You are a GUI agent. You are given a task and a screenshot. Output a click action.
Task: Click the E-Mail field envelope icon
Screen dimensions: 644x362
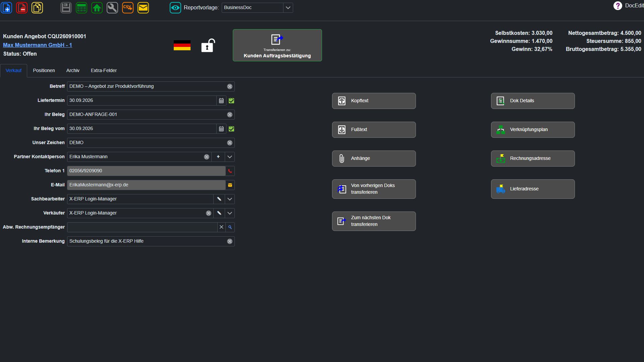(x=230, y=185)
